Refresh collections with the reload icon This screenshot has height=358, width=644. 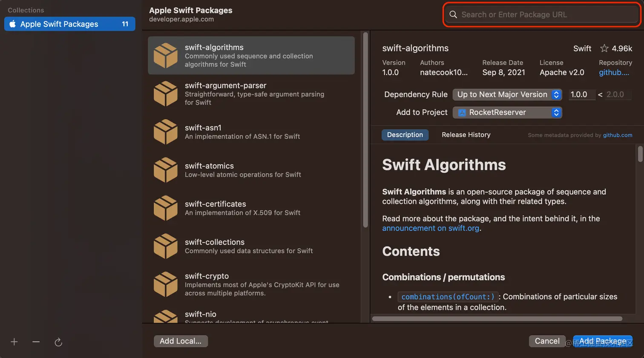pos(58,341)
